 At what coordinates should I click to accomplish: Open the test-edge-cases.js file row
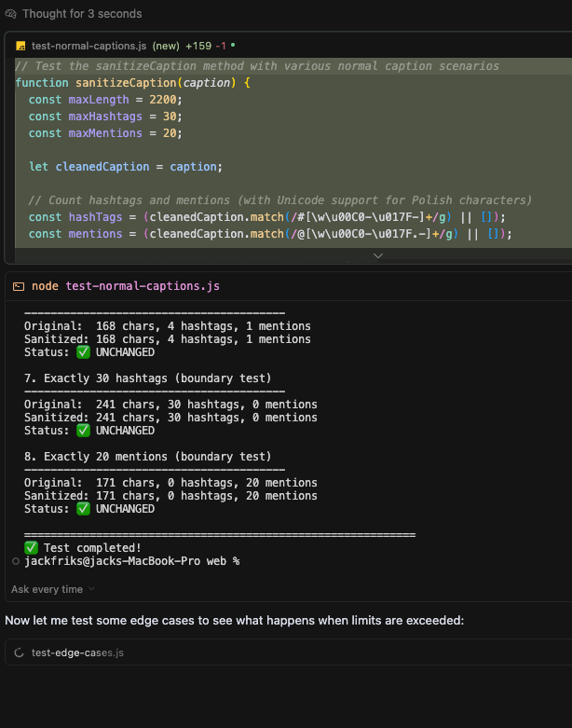[288, 652]
